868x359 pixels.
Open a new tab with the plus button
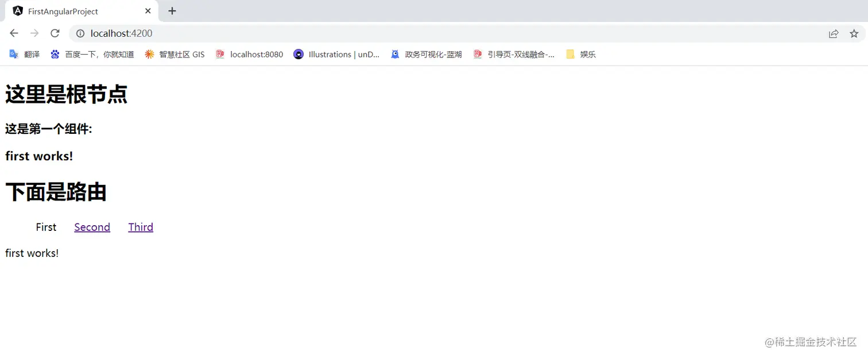point(172,11)
